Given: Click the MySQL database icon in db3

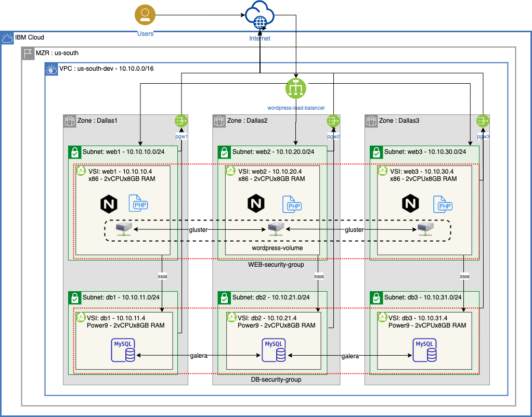Looking at the screenshot, I should click(425, 350).
